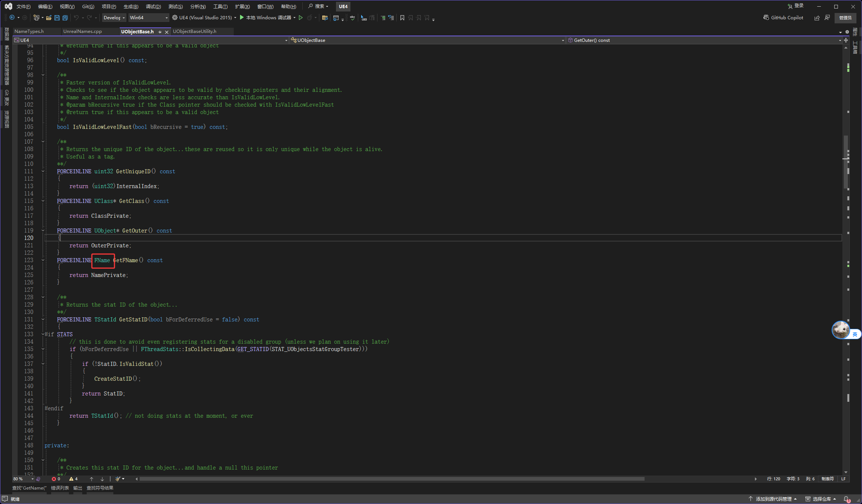Open the 错误列表 panel link
The height and width of the screenshot is (504, 862).
point(60,488)
